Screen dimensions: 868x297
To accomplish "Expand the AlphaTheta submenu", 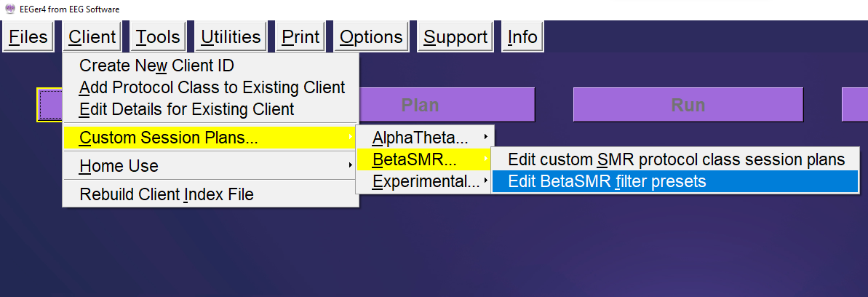I will pyautogui.click(x=420, y=137).
